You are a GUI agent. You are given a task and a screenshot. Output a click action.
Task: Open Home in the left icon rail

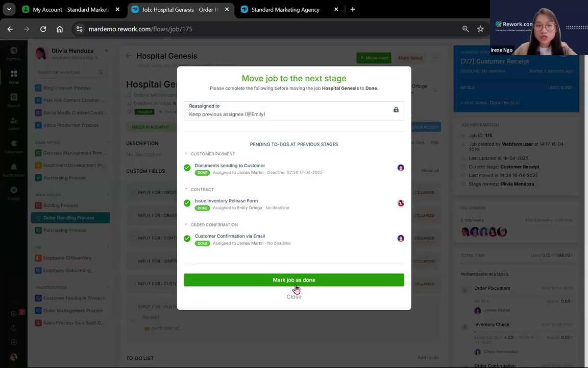14,77
